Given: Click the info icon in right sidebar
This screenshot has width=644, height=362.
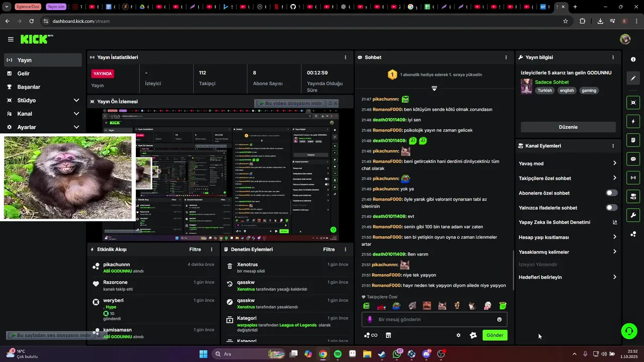Looking at the screenshot, I should 633,59.
